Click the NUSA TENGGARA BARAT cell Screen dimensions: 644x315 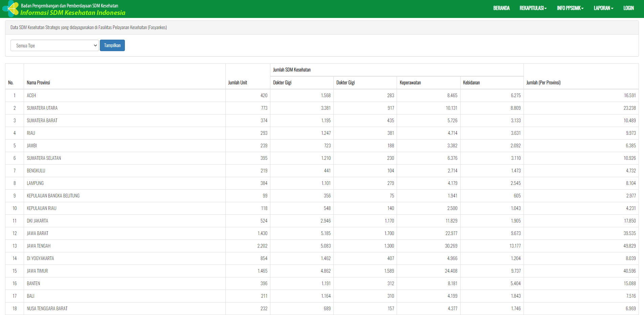tap(47, 309)
